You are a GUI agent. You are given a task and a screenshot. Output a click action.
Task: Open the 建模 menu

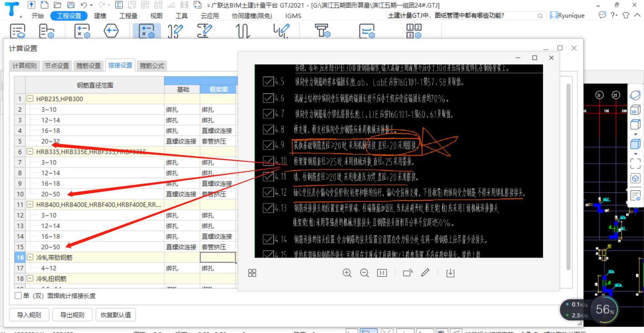[100, 16]
